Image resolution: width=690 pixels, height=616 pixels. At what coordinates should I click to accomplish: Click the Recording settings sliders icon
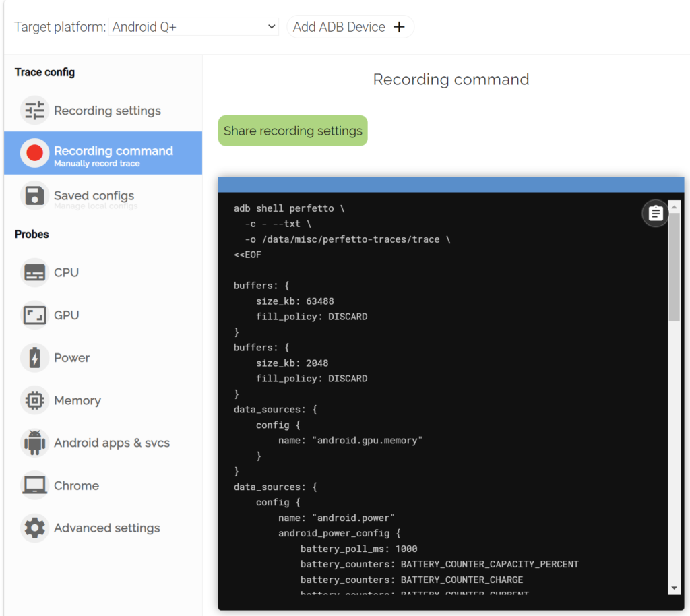[x=34, y=110]
